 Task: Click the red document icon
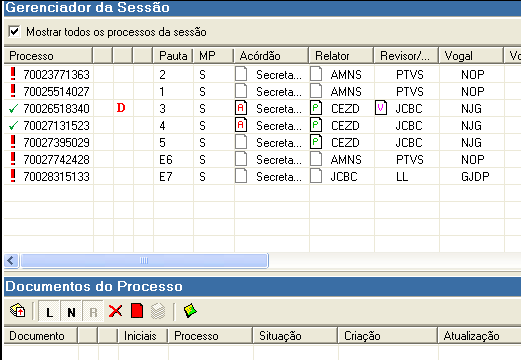click(137, 311)
